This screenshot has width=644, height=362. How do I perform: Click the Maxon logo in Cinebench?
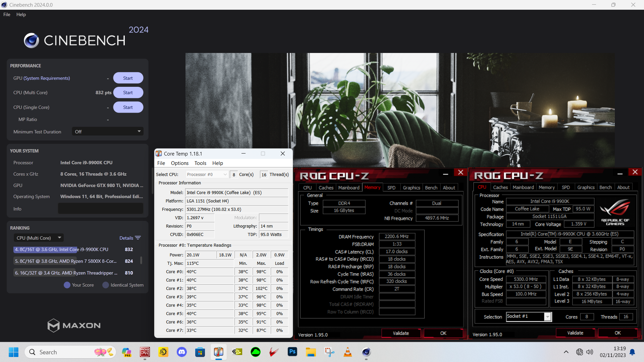74,325
